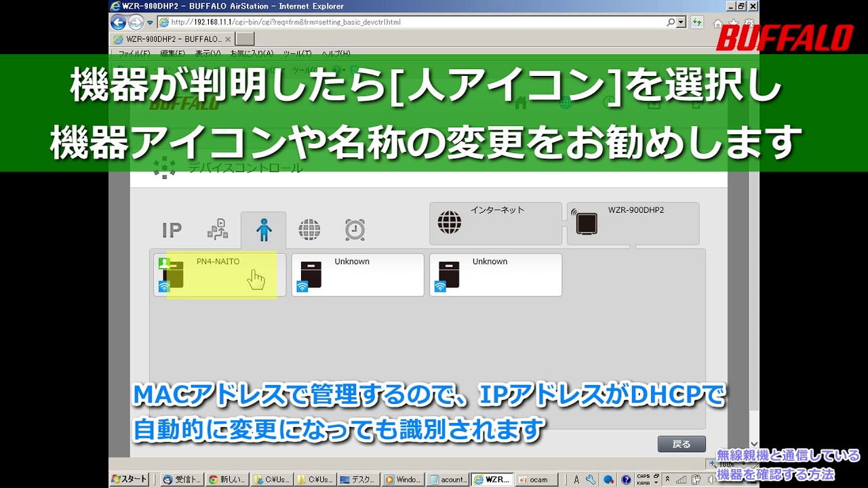This screenshot has width=868, height=488.
Task: Click the IME help question mark icon
Action: [x=626, y=479]
